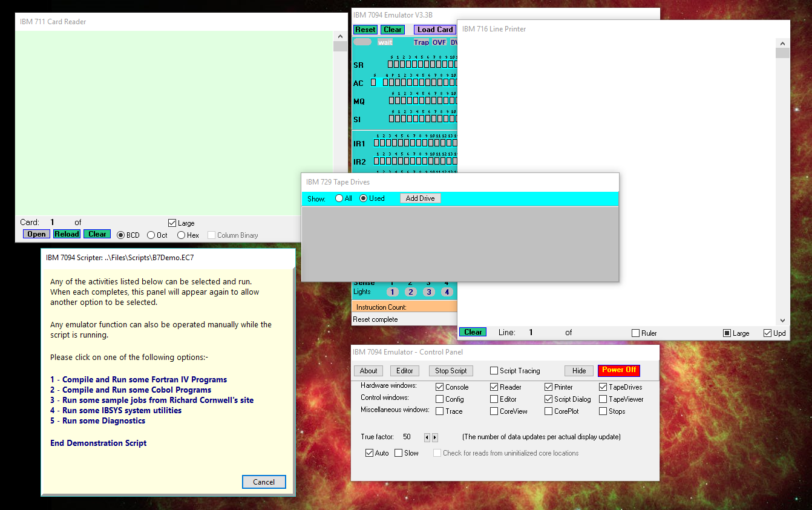Enable the Config control window checkbox
The width and height of the screenshot is (812, 510).
tap(440, 399)
